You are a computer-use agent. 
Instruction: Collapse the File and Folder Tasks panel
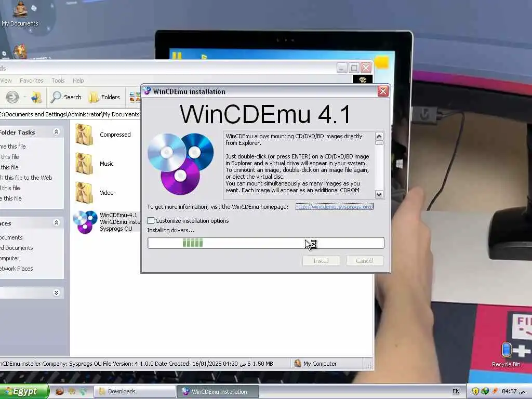pos(56,132)
